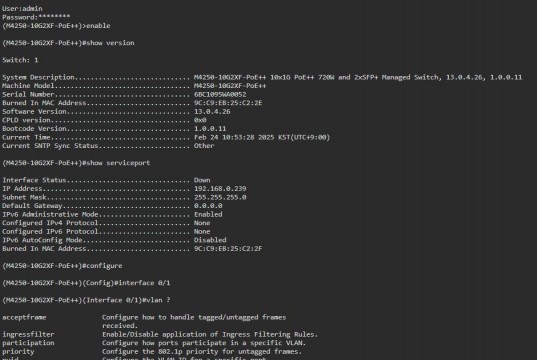Screen dimensions: 537x360
Task: Click the Interface Status value 'Down'
Action: click(x=202, y=180)
